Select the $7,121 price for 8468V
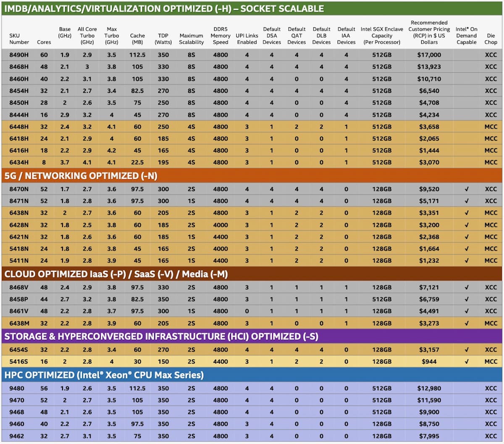The image size is (504, 444). coord(429,288)
